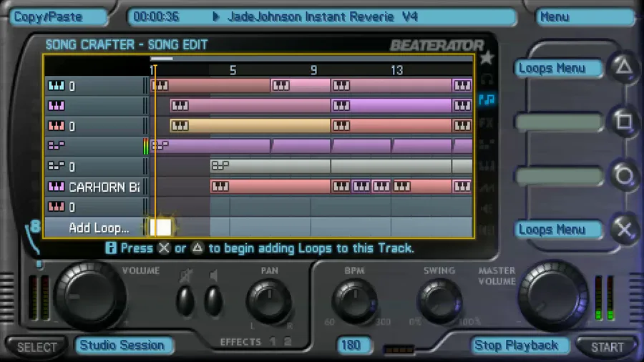The width and height of the screenshot is (644, 362).
Task: Select the first purple drum loop at bar 1
Action: 210,145
